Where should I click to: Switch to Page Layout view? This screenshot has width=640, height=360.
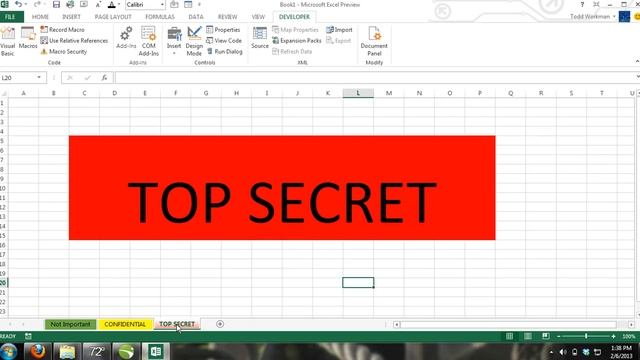tap(527, 336)
